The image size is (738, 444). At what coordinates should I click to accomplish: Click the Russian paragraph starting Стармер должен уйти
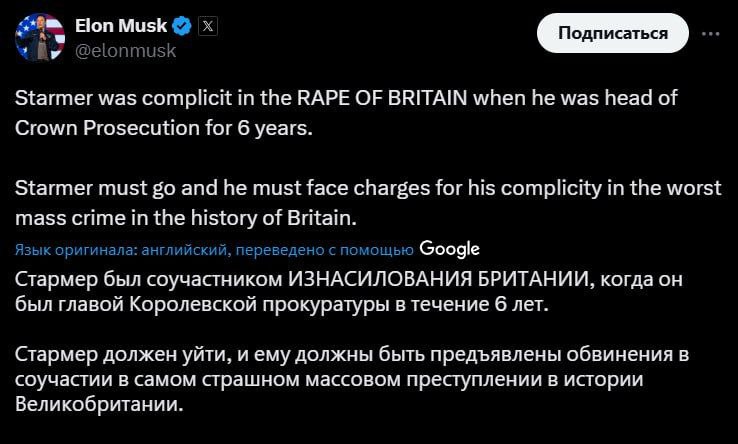(353, 380)
